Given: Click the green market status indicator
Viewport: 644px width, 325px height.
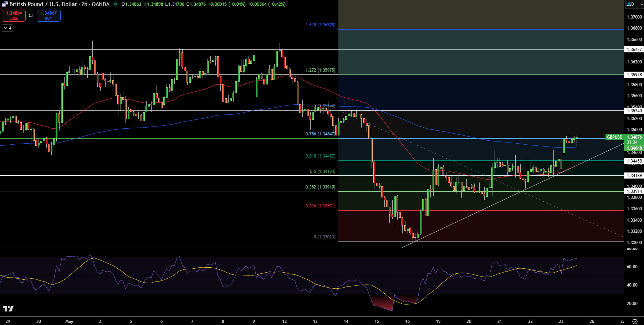Looking at the screenshot, I should [x=116, y=4].
